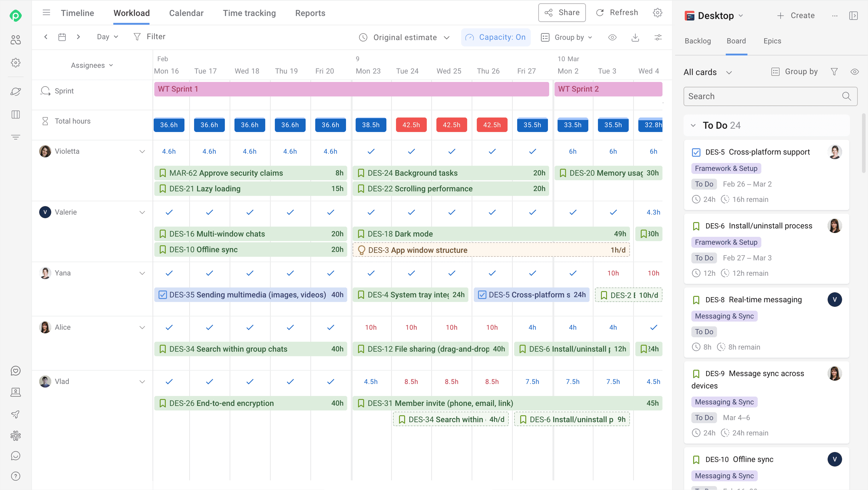Collapse the To Do 24 section
The height and width of the screenshot is (490, 868).
[x=693, y=125]
